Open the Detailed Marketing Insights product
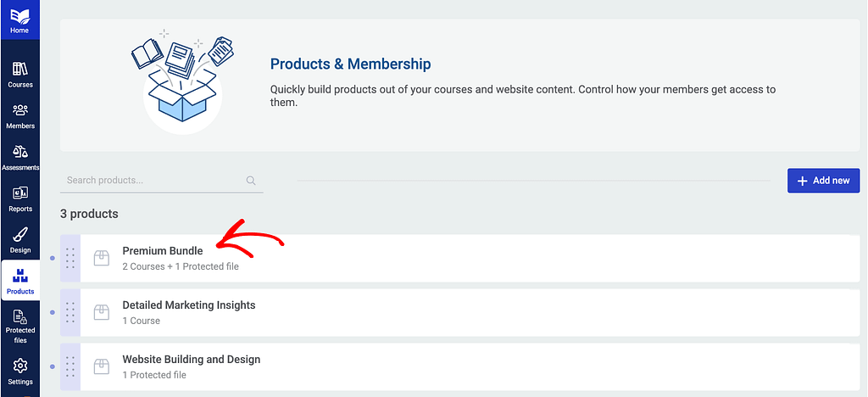 coord(188,305)
